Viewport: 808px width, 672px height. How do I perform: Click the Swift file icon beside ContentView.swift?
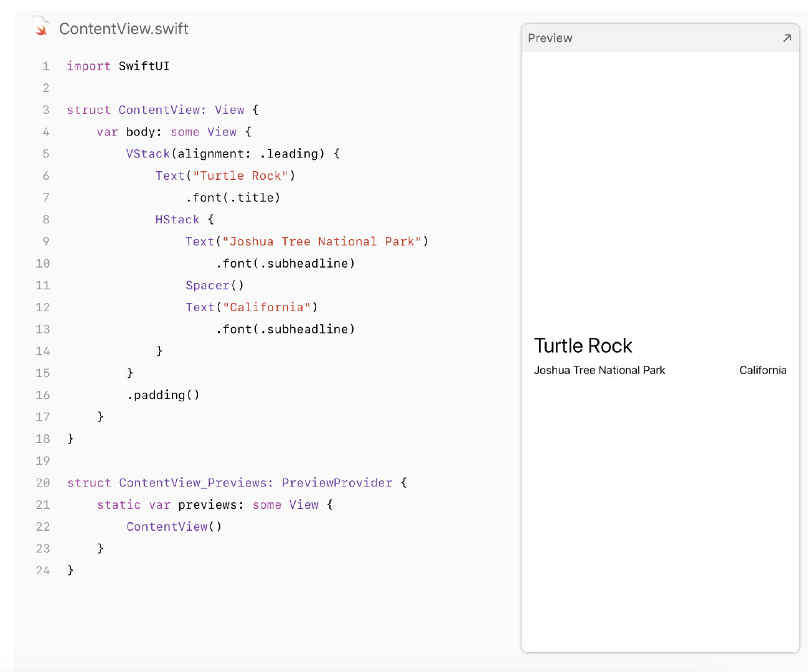[x=41, y=28]
